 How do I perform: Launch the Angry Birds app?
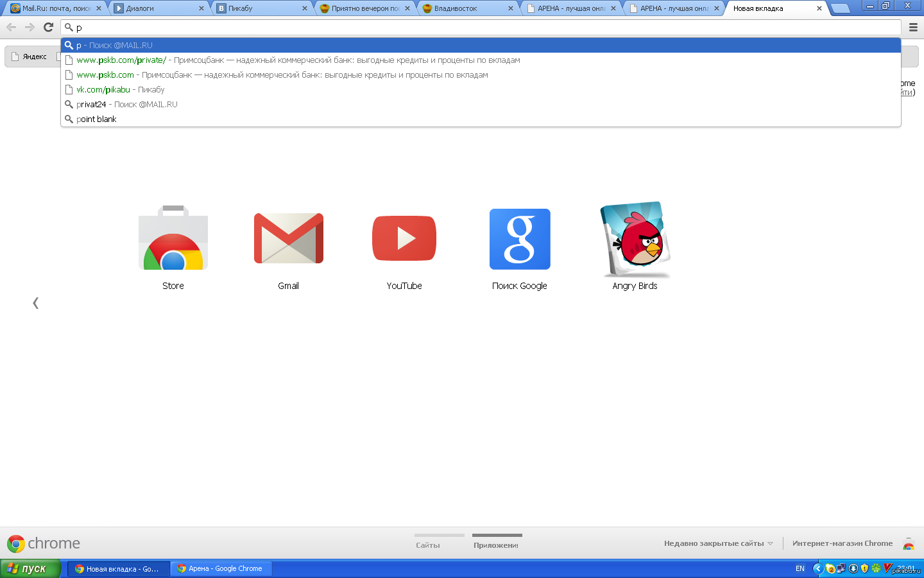(x=635, y=239)
